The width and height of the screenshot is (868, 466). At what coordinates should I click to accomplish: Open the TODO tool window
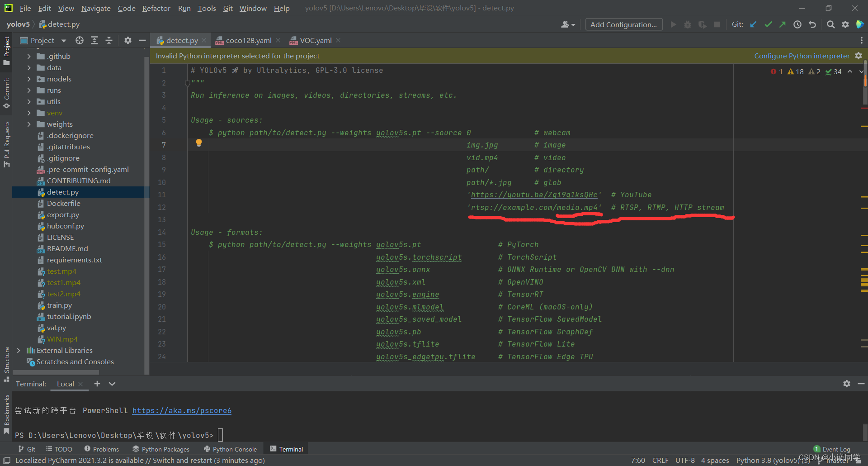59,449
